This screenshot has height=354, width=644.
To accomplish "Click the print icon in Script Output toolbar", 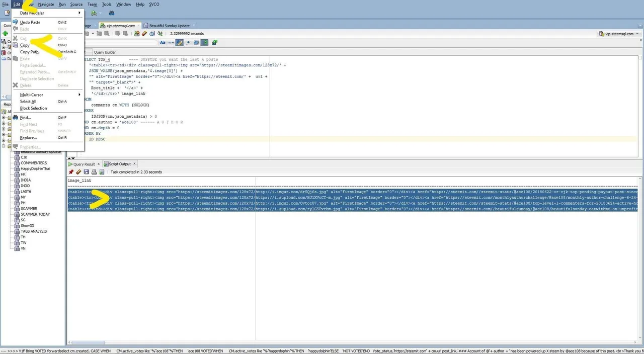I will [94, 172].
